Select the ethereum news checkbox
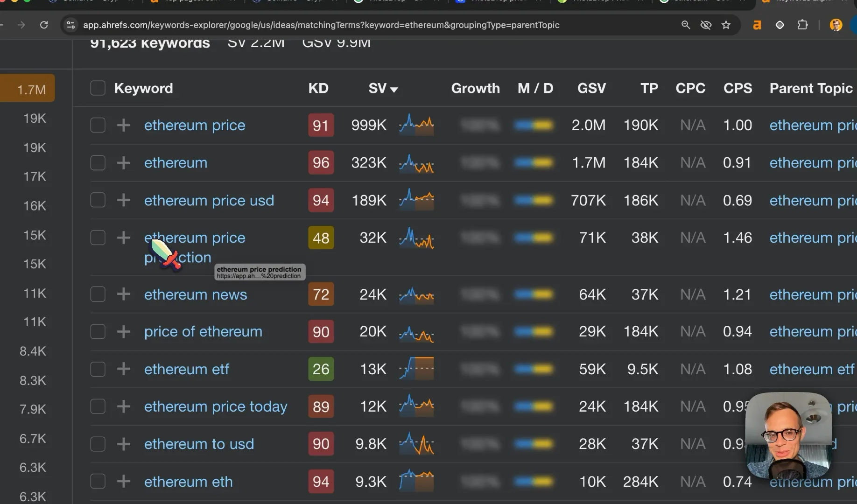This screenshot has width=857, height=504. click(98, 294)
